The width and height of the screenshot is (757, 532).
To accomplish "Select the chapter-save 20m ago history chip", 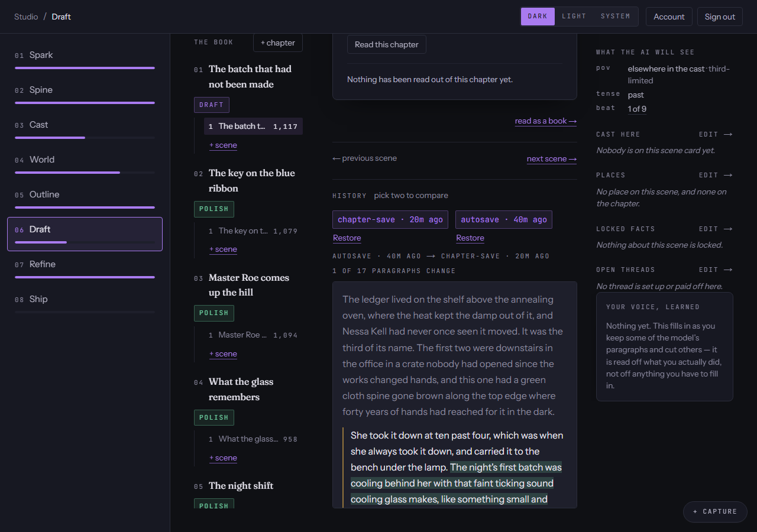I will tap(390, 219).
